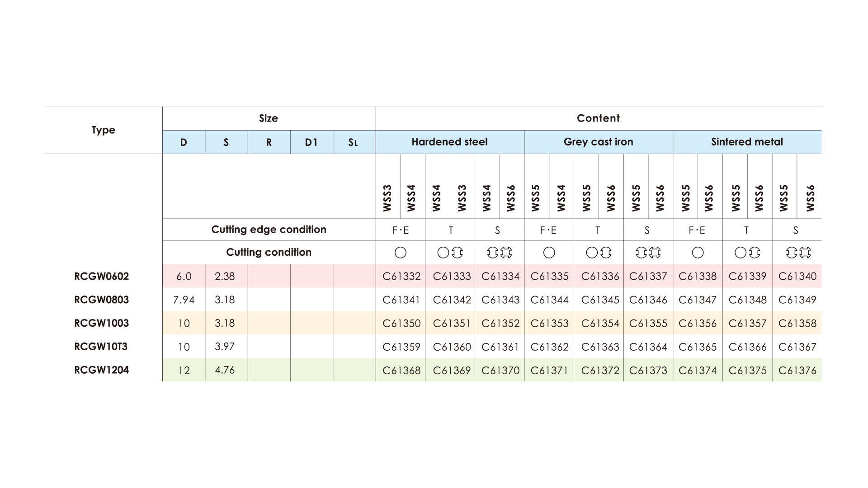
Task: Click the cutting condition icons under Grey cast iron S
Action: [648, 253]
